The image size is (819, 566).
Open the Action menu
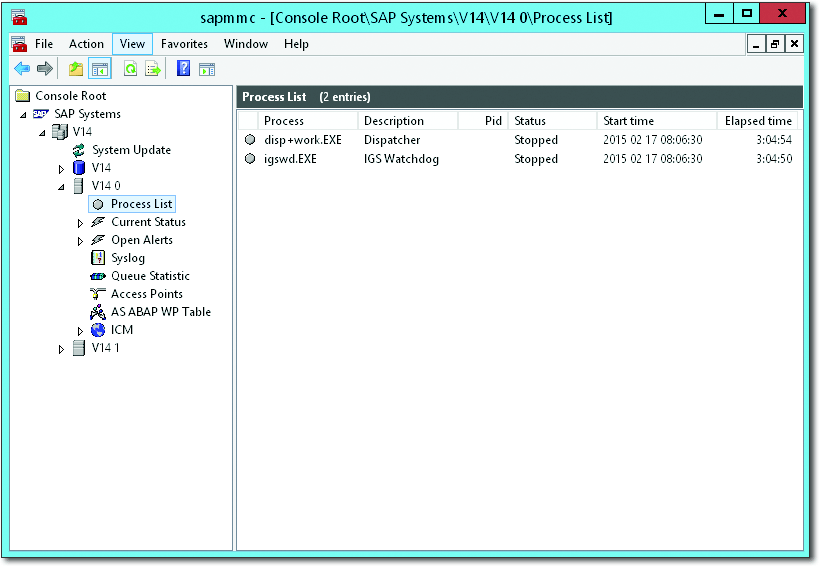(86, 44)
